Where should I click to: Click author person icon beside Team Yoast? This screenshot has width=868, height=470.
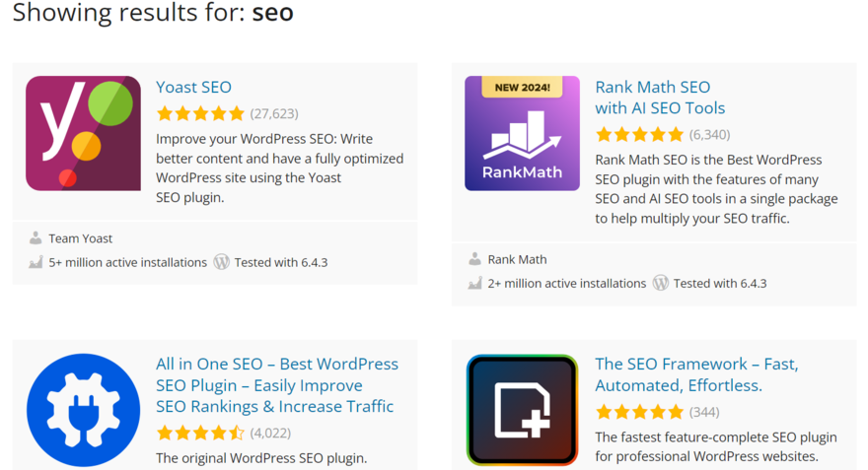click(36, 238)
